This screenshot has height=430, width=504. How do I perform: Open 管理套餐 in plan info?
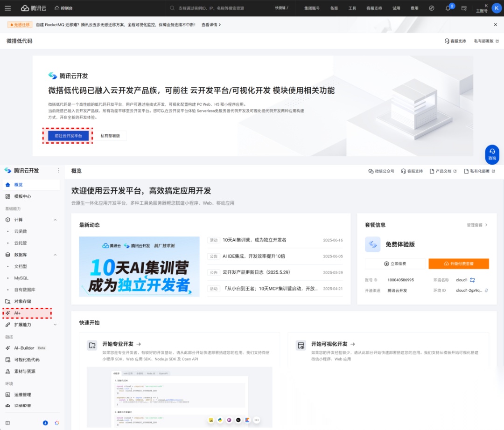tap(477, 225)
